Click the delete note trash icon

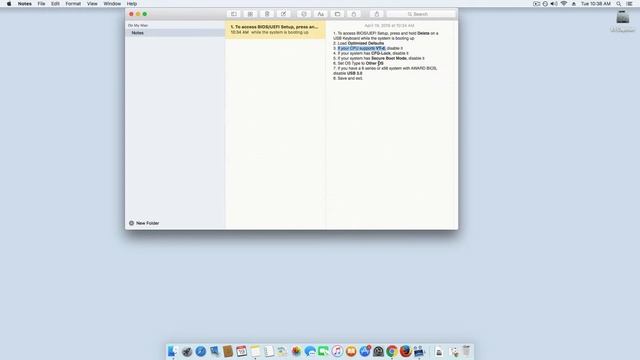(x=267, y=14)
